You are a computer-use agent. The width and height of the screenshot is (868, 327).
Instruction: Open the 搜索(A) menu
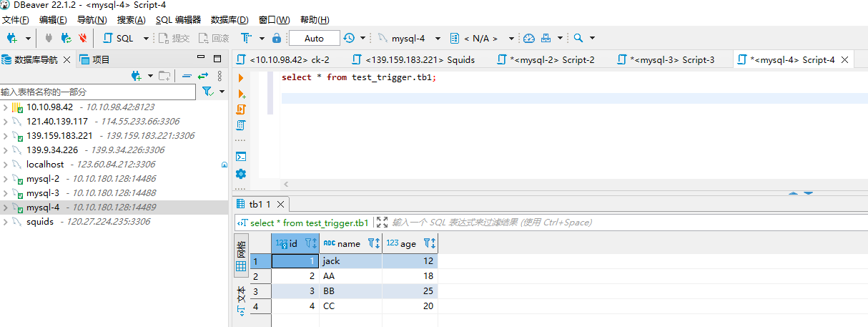(131, 19)
